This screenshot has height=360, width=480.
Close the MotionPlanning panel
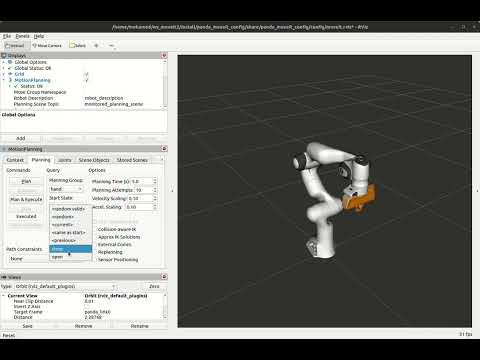pos(164,149)
